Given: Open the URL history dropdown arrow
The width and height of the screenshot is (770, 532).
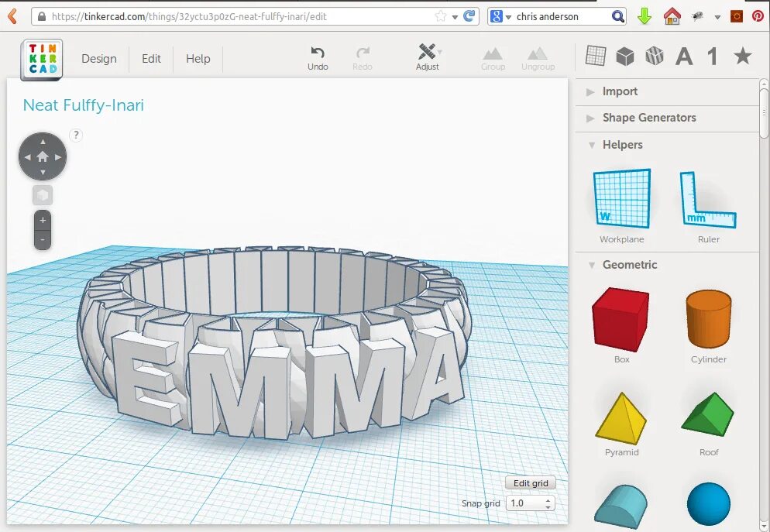Looking at the screenshot, I should coord(455,17).
